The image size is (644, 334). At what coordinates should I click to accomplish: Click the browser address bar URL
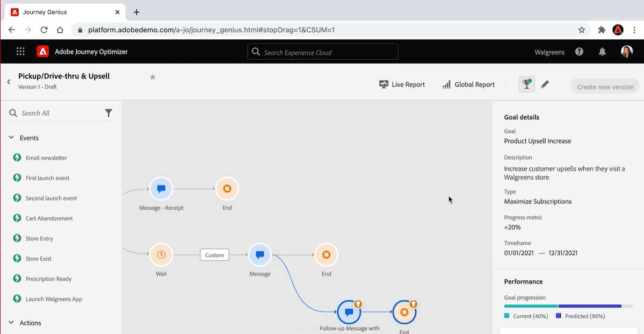pos(212,30)
